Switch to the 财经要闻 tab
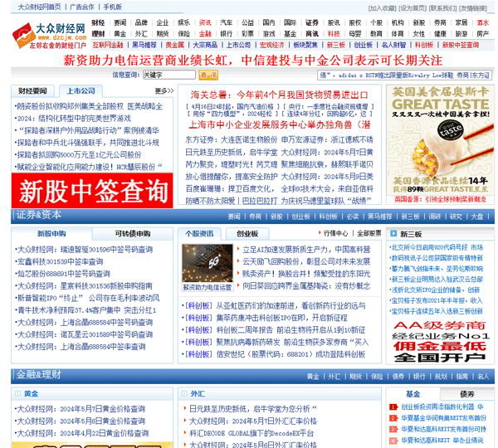Image resolution: width=498 pixels, height=448 pixels. (32, 91)
